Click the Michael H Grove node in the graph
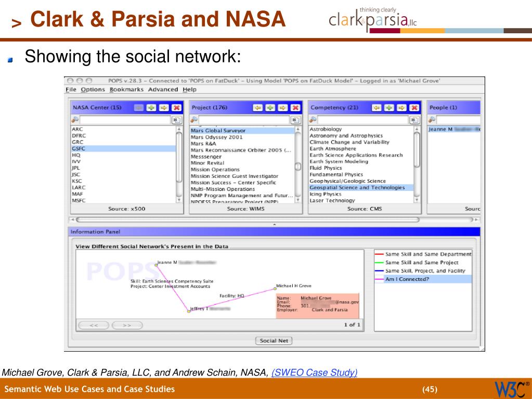Screen dimensions: 532x399 click(x=275, y=289)
